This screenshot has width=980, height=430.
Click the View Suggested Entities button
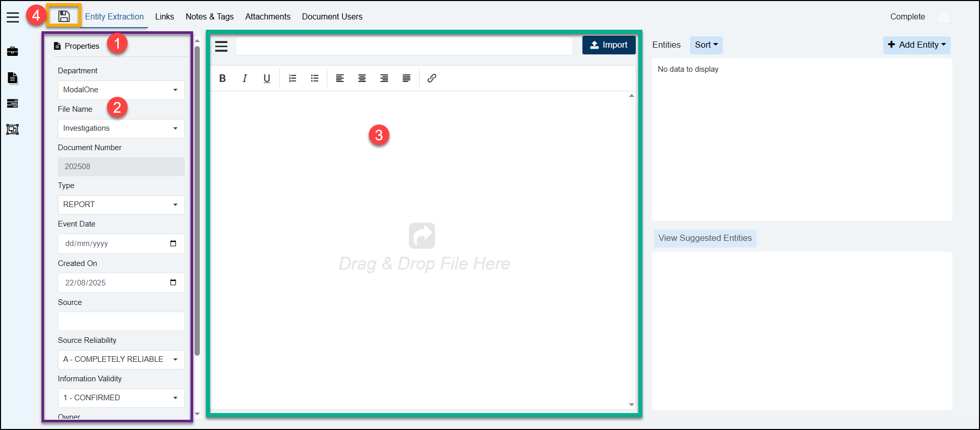pos(705,238)
